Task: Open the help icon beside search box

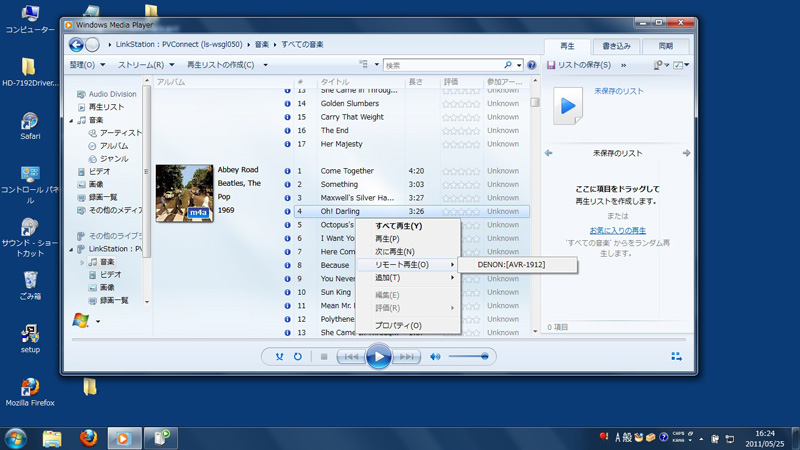Action: pos(531,65)
